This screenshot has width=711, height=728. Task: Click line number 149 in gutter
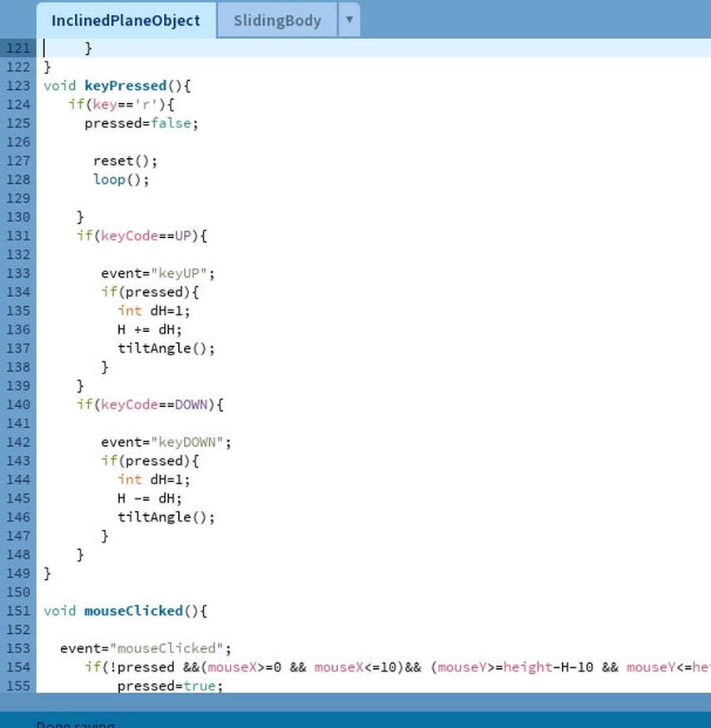coord(18,573)
